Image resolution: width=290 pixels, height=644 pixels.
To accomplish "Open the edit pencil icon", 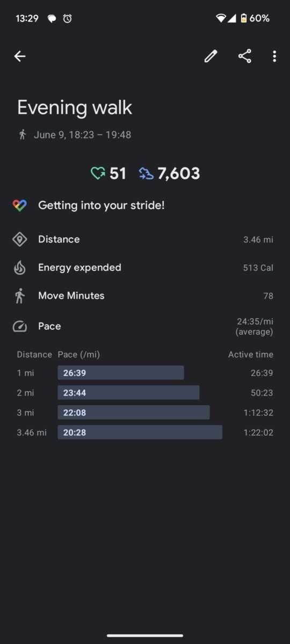I will (x=211, y=56).
